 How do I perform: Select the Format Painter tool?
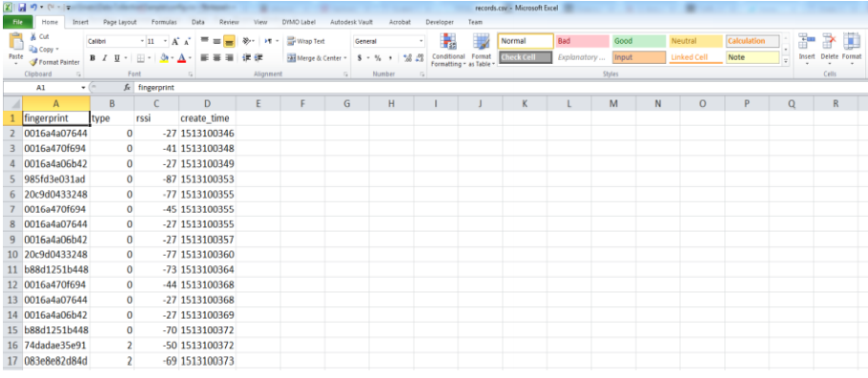click(x=54, y=63)
